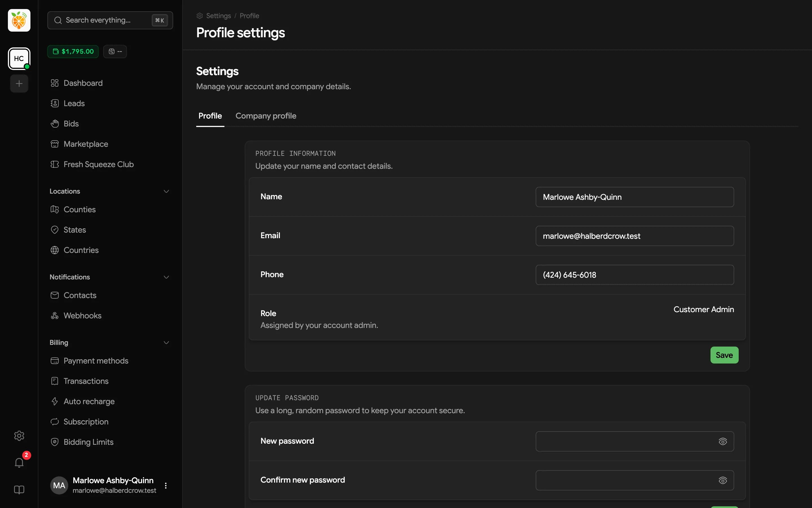Click the UPDATE PASSWORD heading
812x508 pixels.
[287, 398]
